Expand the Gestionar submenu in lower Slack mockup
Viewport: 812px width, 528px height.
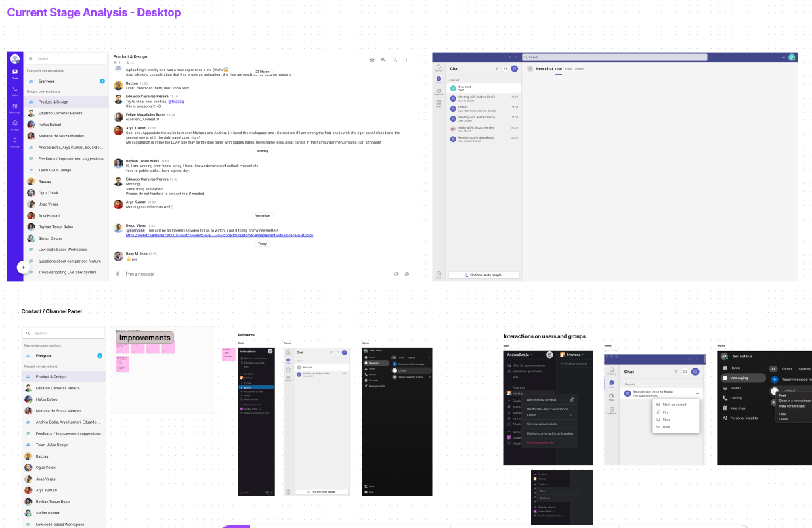click(558, 498)
